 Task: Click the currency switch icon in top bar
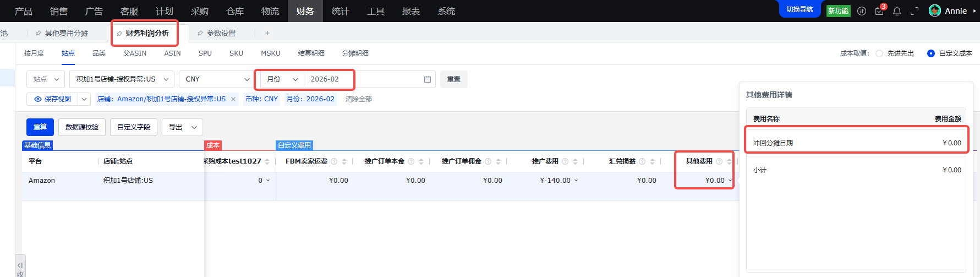pyautogui.click(x=862, y=11)
